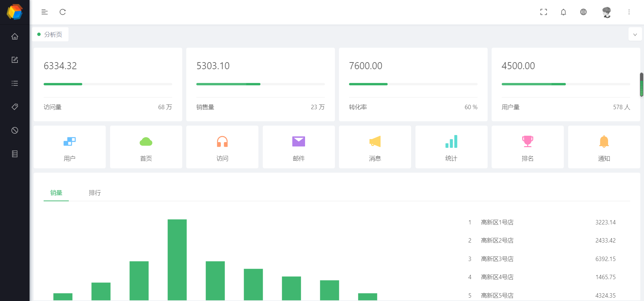
Task: Click the 4324.35 sales value
Action: [605, 296]
